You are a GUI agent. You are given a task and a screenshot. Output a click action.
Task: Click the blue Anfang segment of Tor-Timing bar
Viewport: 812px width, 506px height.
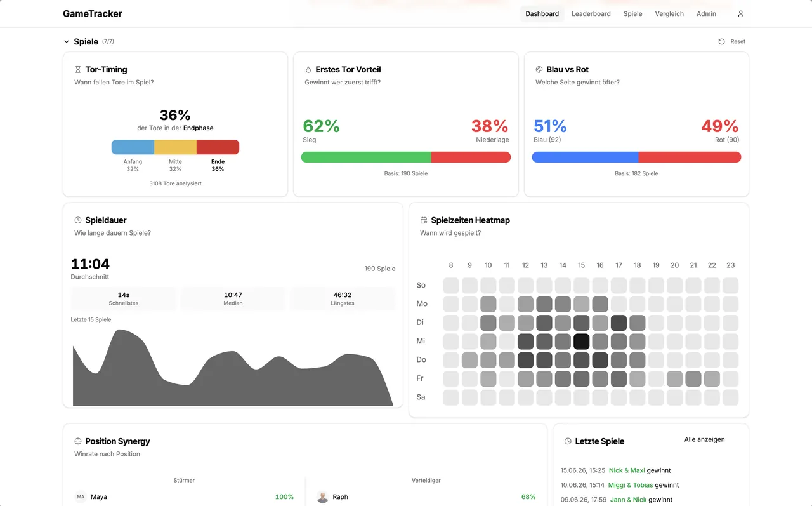click(133, 147)
